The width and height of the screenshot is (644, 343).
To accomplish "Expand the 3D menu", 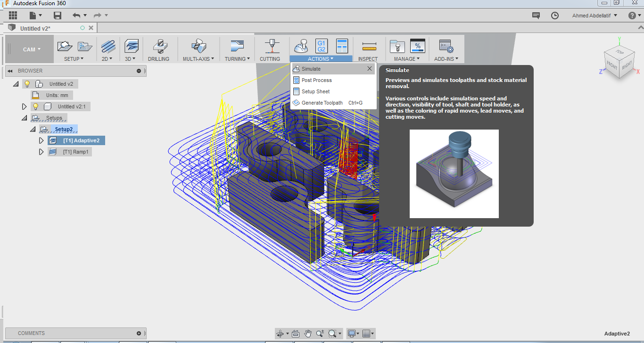I will pos(130,59).
